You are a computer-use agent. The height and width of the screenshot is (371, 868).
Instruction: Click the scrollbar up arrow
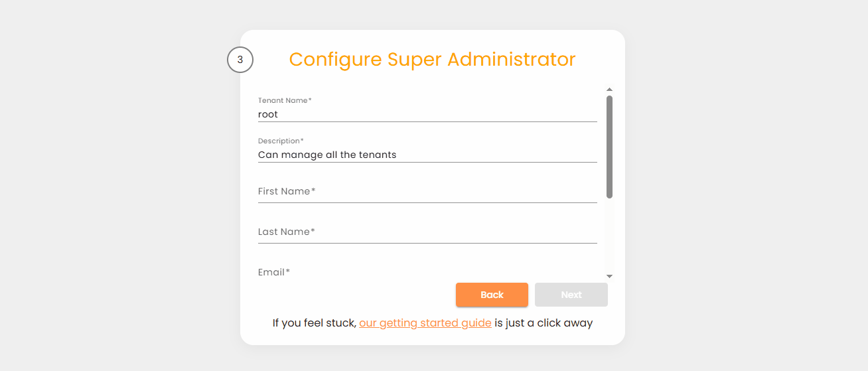(609, 89)
